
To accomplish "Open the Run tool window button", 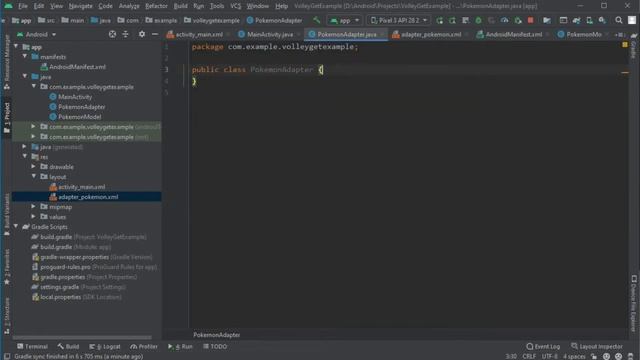I will coord(180,347).
